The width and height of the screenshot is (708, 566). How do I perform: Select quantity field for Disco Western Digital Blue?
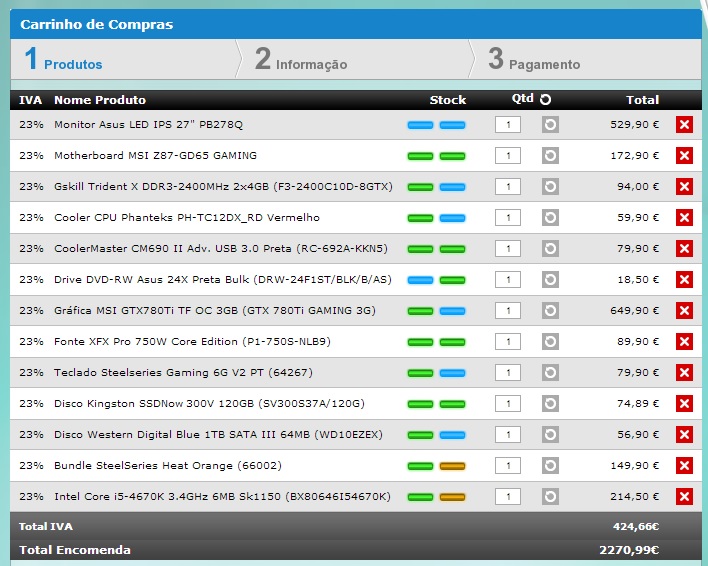coord(507,435)
